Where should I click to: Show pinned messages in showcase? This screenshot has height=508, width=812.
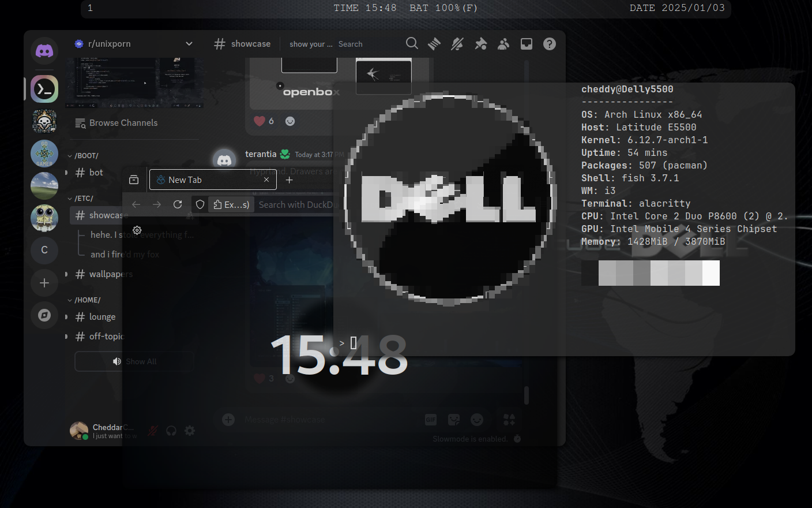click(480, 44)
